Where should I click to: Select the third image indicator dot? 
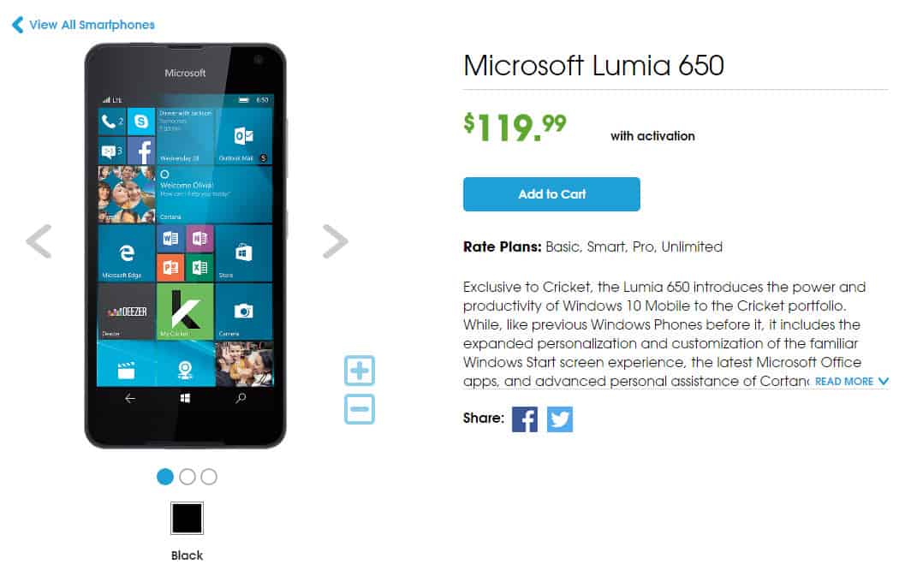[209, 477]
